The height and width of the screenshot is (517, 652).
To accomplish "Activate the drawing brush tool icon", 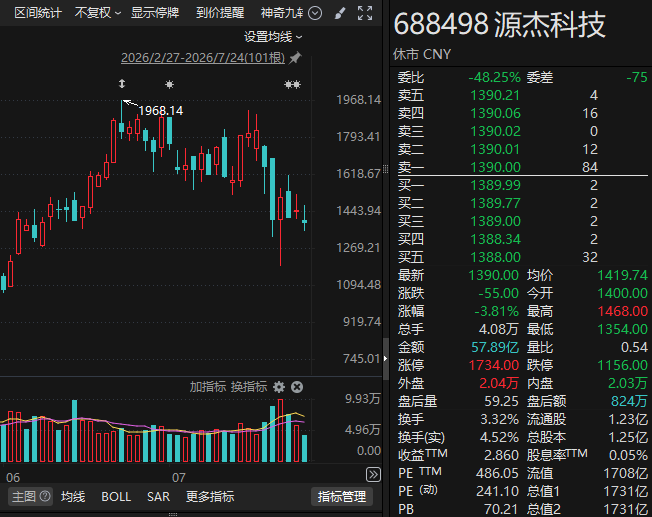I will click(x=340, y=13).
